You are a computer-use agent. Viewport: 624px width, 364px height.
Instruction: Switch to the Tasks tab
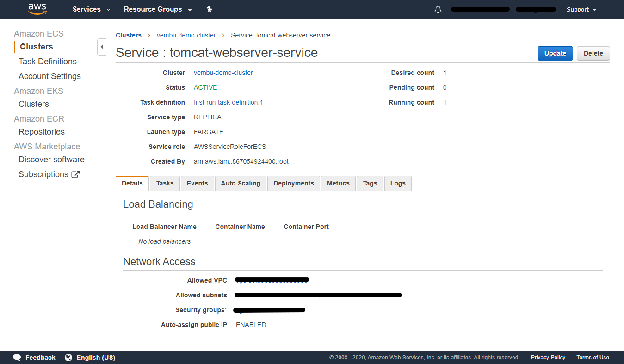pyautogui.click(x=165, y=183)
